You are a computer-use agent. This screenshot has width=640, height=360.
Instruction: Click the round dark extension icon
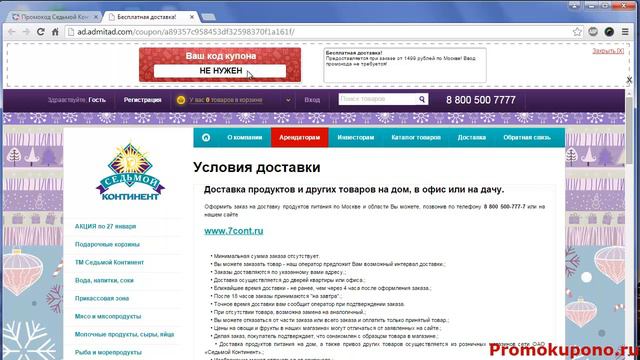coord(609,32)
